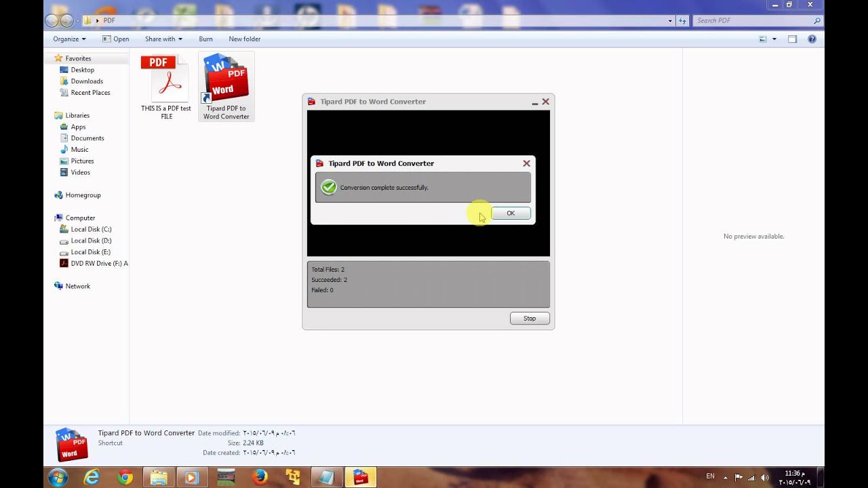Screen dimensions: 868x488
Task: Open the Windows Start menu
Action: click(58, 477)
